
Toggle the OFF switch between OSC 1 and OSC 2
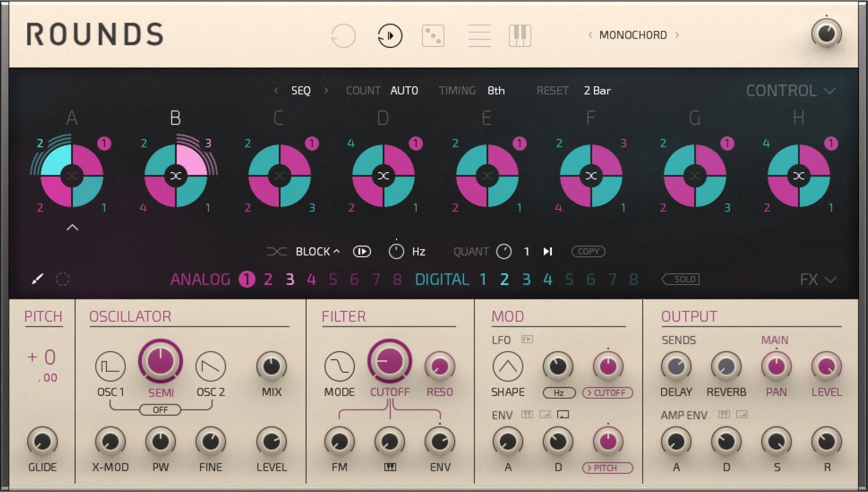[160, 409]
